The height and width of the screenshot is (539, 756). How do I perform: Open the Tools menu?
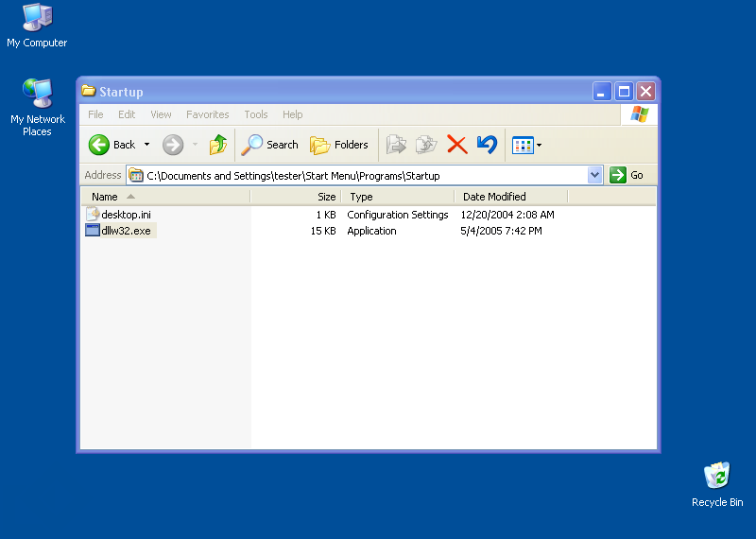256,114
